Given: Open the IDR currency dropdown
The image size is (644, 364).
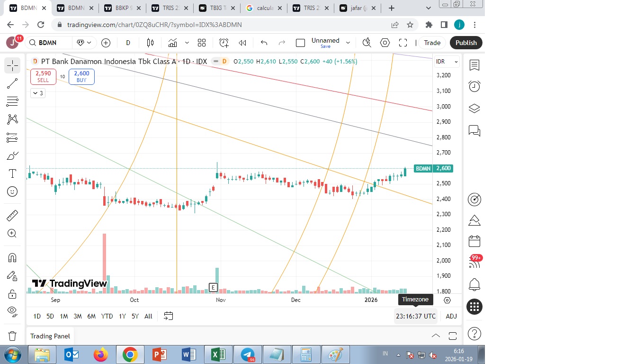Looking at the screenshot, I should click(x=447, y=62).
